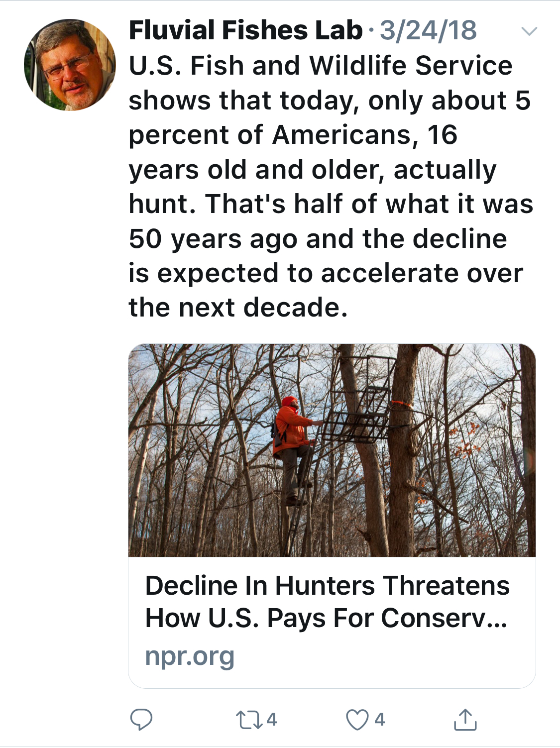This screenshot has width=560, height=748.
Task: Tap the 'the next decade.' closing tweet line
Action: pos(238,307)
